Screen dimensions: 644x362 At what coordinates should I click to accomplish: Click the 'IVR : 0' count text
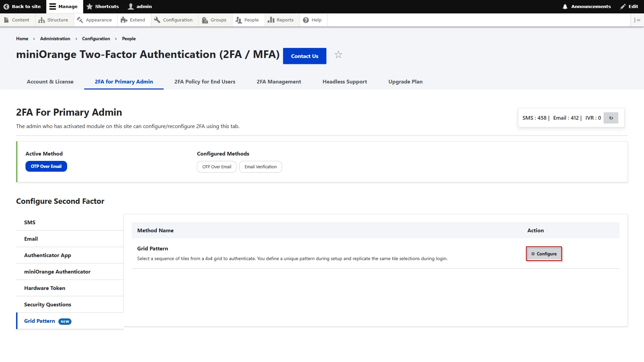593,118
